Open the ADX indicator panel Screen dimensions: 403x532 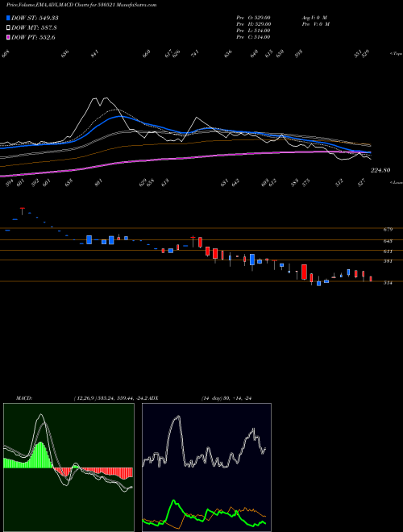pos(206,468)
